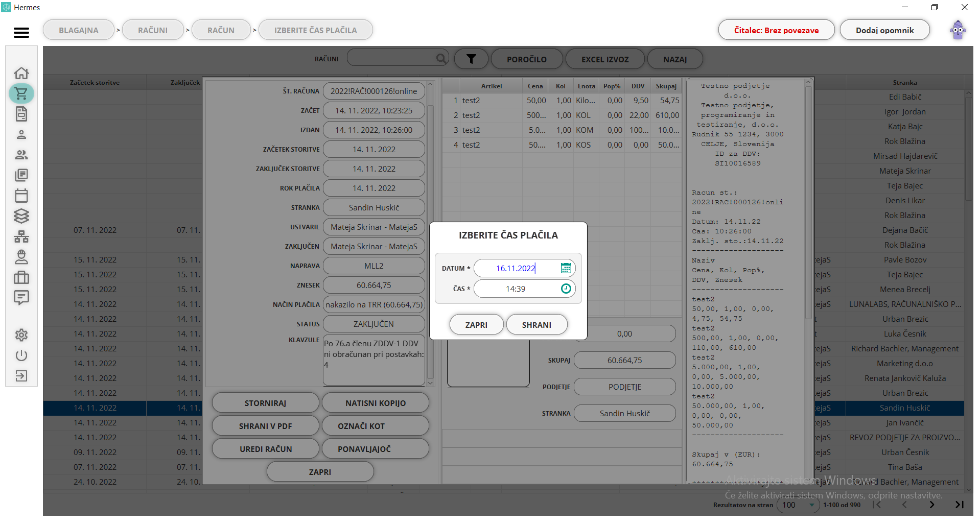The width and height of the screenshot is (980, 525).
Task: Click the Tina Baša customer cell
Action: coord(905,467)
